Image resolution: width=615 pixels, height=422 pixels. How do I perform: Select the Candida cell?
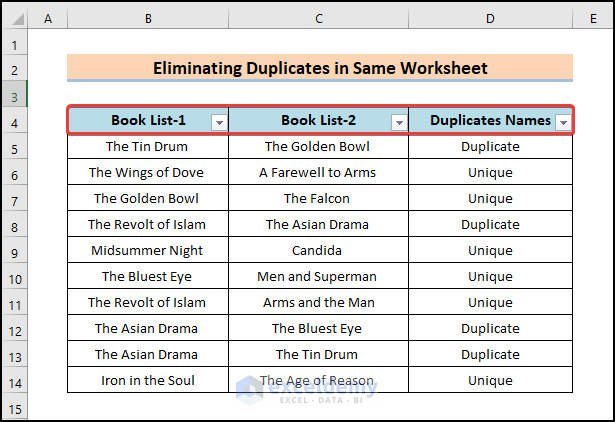click(318, 251)
